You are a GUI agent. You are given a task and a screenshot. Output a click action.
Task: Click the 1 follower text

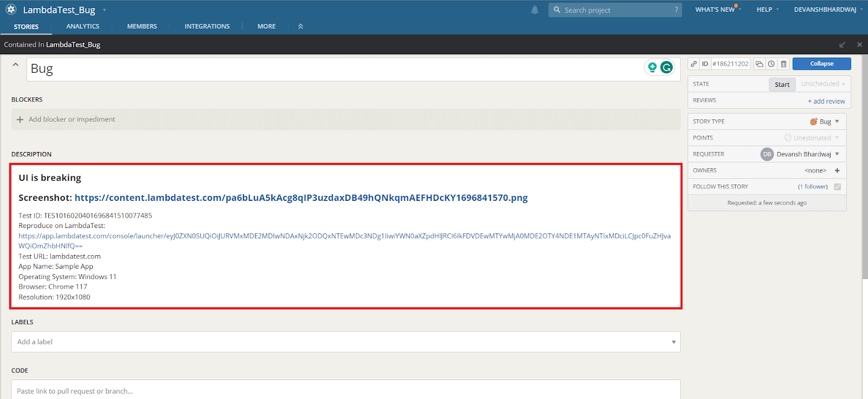pos(813,187)
